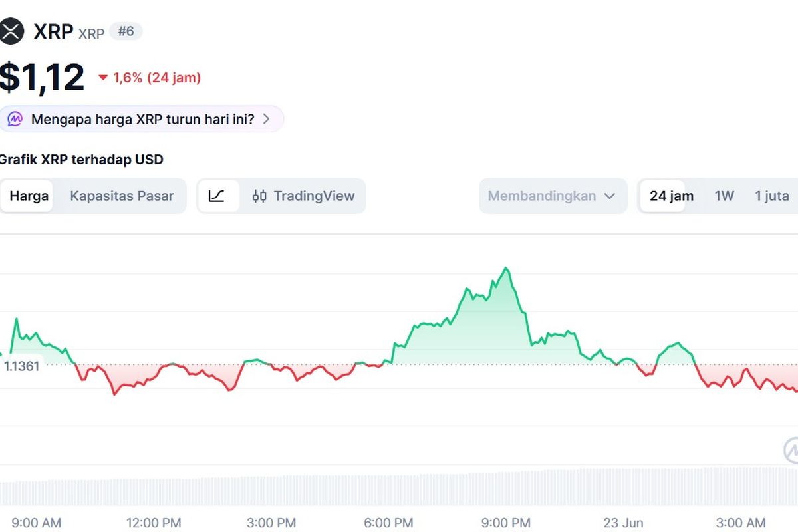Click the chart's highest green peak

tap(507, 268)
